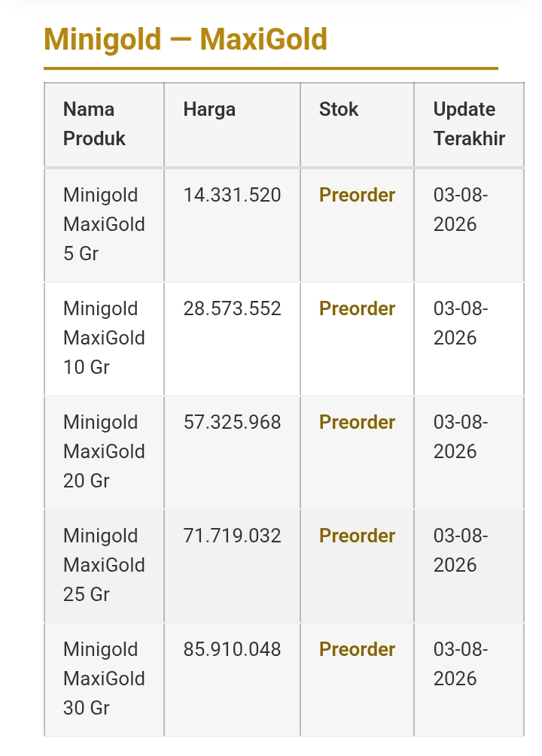The height and width of the screenshot is (756, 542).
Task: Click Minigold MaxiGold 30 Gr product name
Action: [x=104, y=679]
